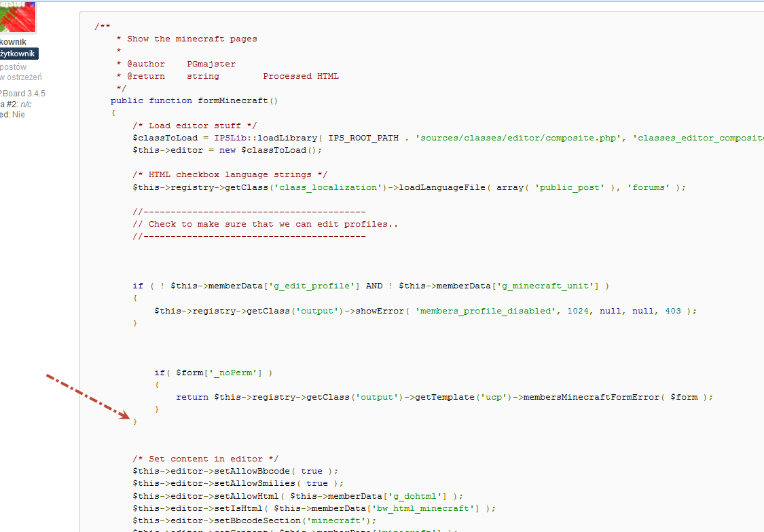Image resolution: width=764 pixels, height=532 pixels.
Task: Click the ostrzeżeń warning entry
Action: tap(21, 77)
